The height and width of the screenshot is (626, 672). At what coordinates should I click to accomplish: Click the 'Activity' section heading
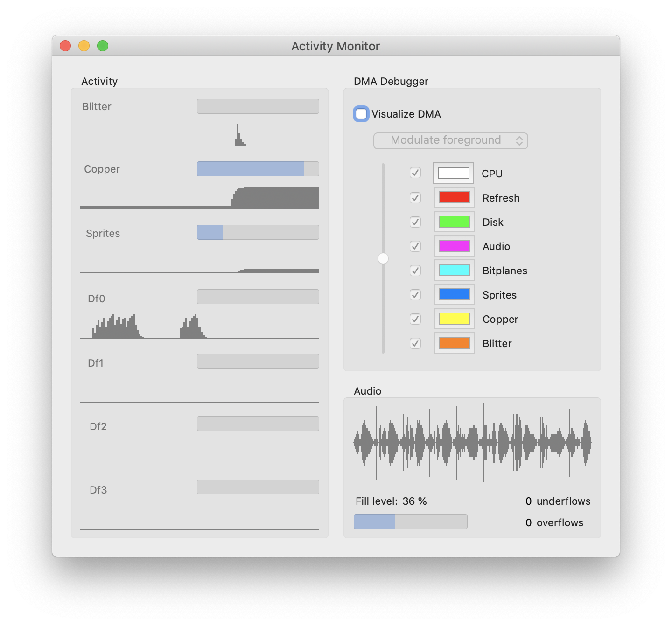99,81
